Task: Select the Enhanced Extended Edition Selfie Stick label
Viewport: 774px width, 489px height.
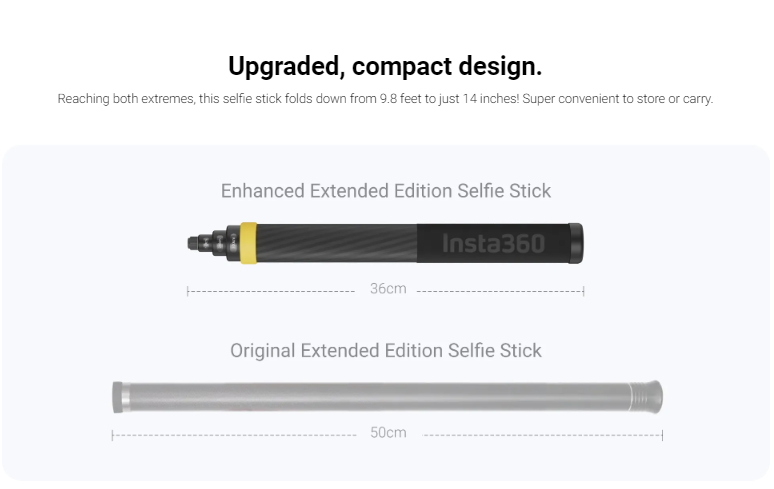Action: (386, 191)
